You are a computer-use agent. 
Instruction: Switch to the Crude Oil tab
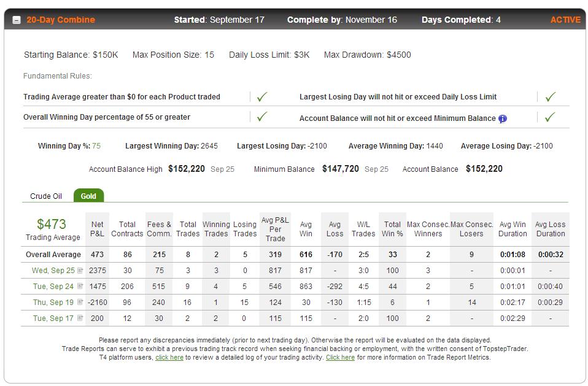[x=46, y=196]
